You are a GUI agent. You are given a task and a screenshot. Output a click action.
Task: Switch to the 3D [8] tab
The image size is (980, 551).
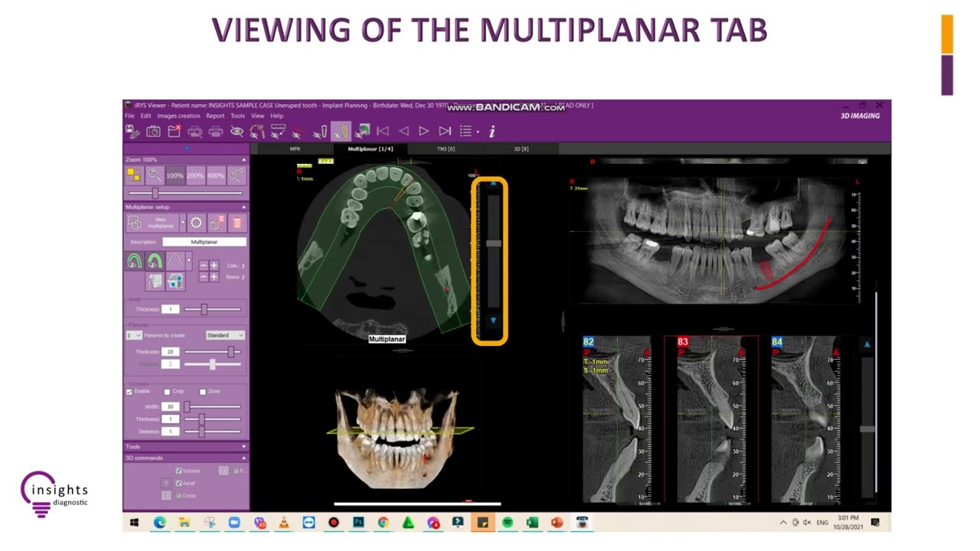[521, 148]
